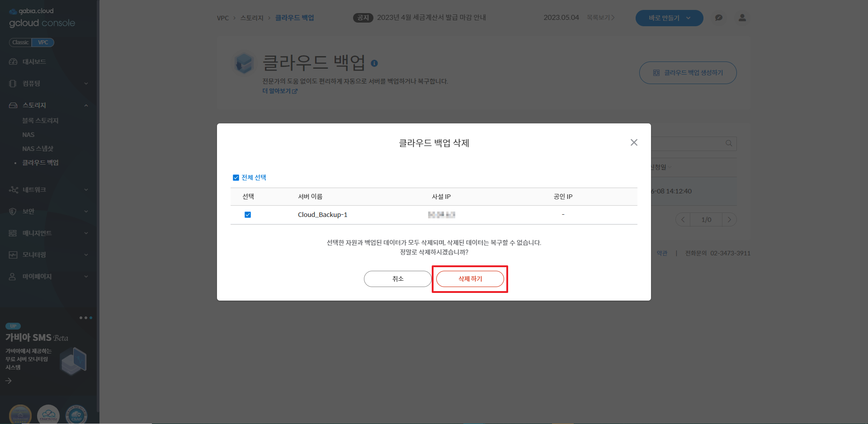The height and width of the screenshot is (424, 868).
Task: Confirm deletion with 삭제하기 button
Action: point(470,279)
